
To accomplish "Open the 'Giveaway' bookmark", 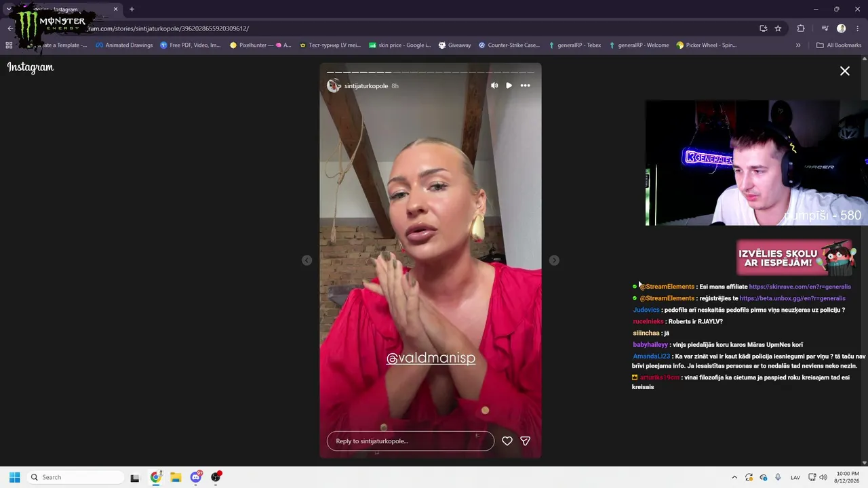I will 454,45.
